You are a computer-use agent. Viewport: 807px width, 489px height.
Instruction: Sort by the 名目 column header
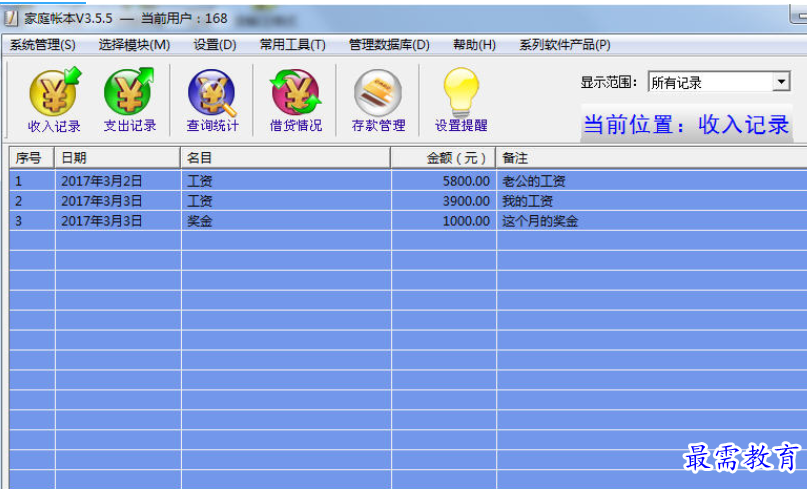(286, 158)
